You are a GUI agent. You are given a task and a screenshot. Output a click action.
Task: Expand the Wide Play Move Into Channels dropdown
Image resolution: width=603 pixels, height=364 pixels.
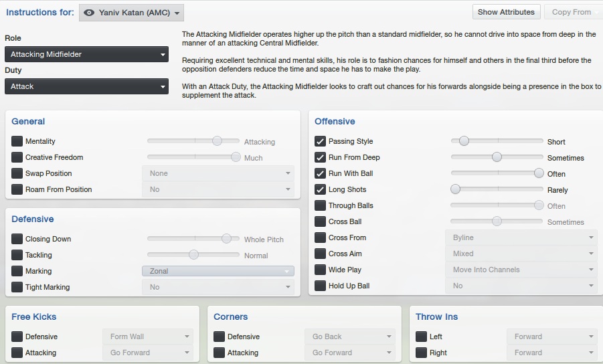[x=521, y=270]
